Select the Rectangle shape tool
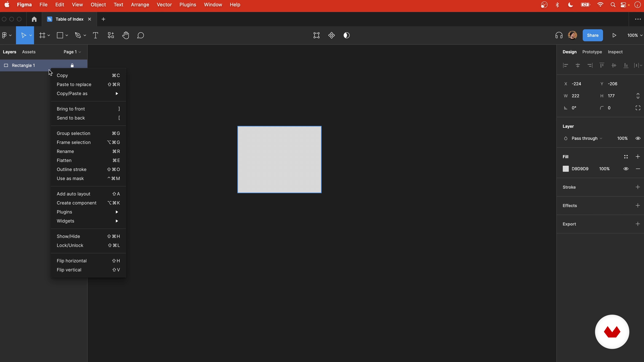 click(60, 35)
